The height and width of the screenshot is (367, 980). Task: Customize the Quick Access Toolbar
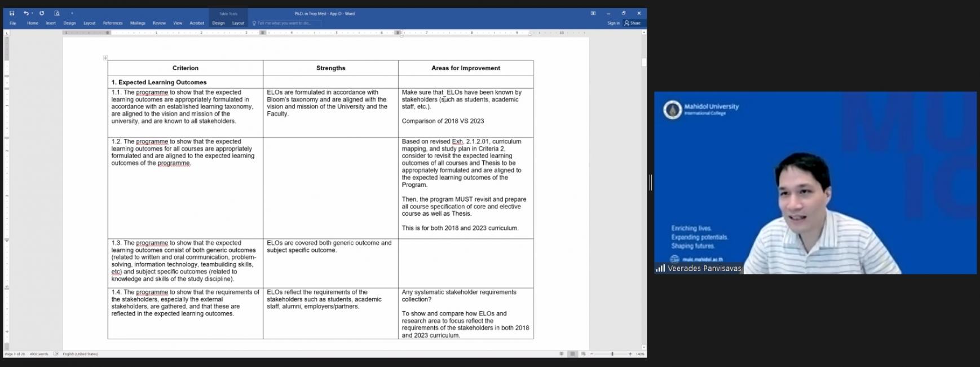[72, 13]
